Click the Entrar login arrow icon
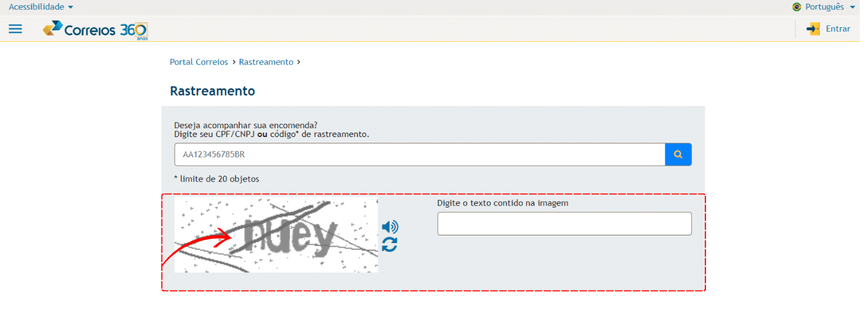The image size is (868, 316). (x=813, y=29)
